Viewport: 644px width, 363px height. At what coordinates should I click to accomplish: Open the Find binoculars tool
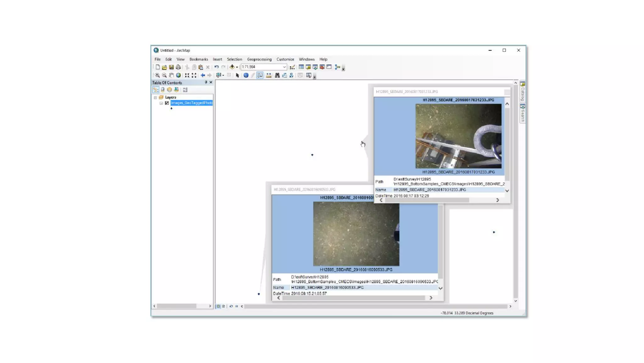click(277, 75)
